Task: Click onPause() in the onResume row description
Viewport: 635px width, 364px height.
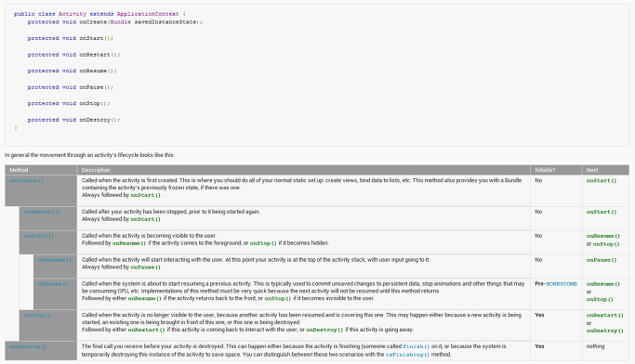Action: tap(146, 266)
